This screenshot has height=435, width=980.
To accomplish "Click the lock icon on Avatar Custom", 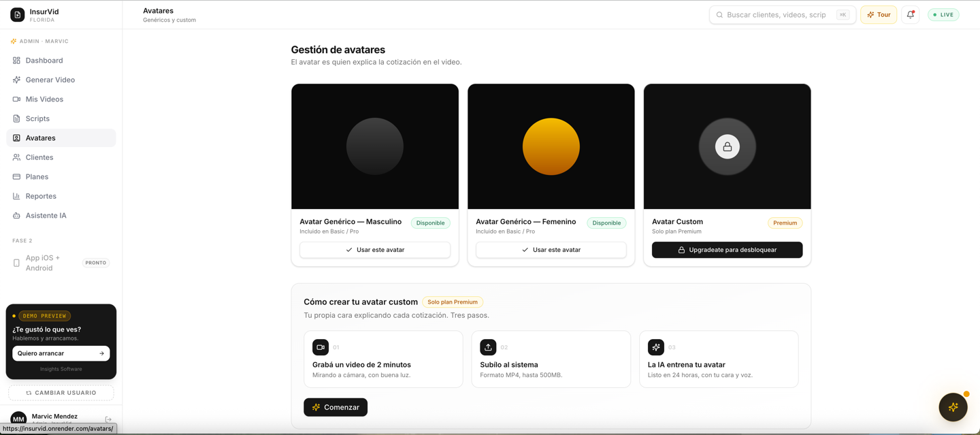I will 728,146.
